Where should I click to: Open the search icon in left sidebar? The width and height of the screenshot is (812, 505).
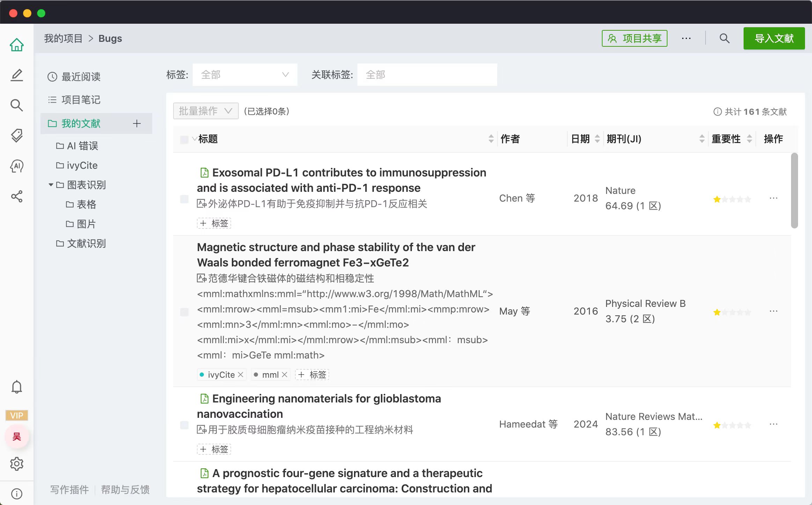pos(16,105)
